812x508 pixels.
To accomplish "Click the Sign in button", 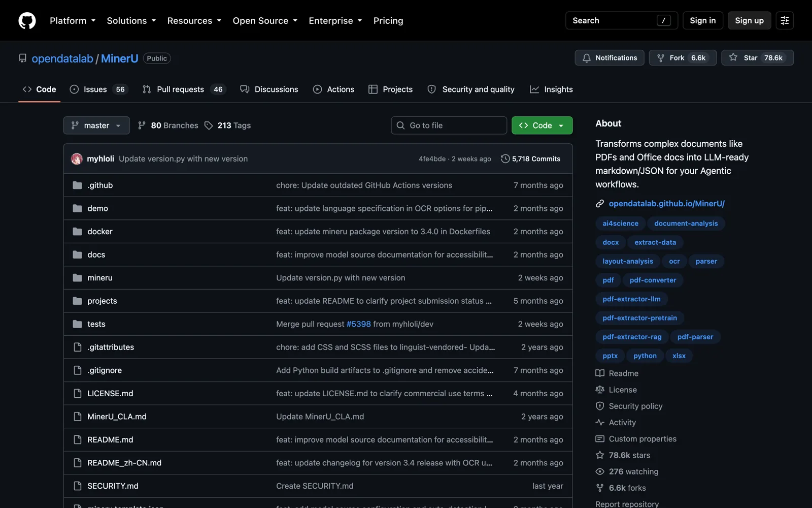I will (703, 20).
